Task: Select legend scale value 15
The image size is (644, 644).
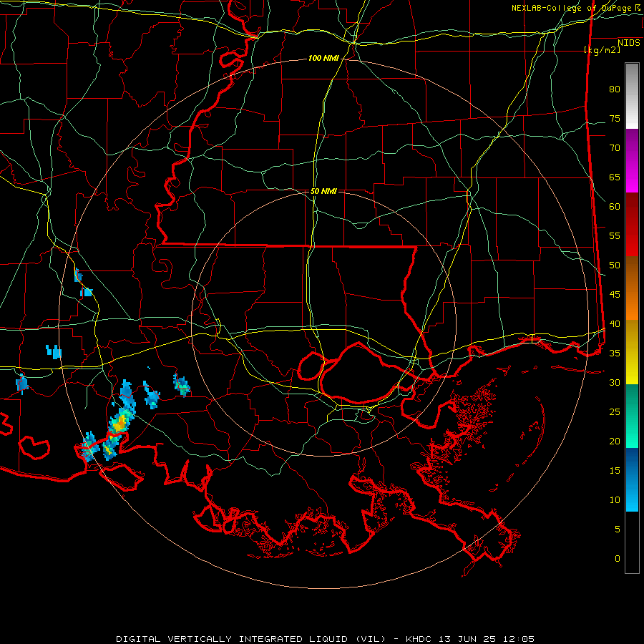Action: point(615,471)
